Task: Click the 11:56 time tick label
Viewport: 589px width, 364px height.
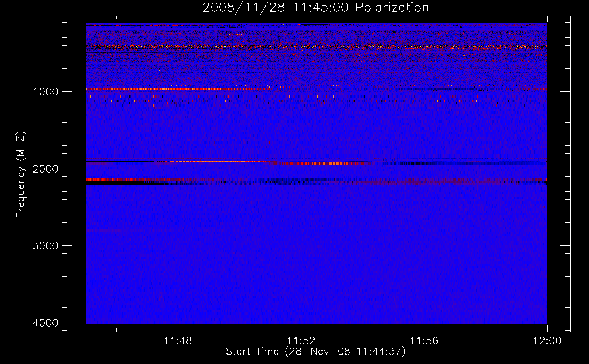Action: tap(424, 341)
